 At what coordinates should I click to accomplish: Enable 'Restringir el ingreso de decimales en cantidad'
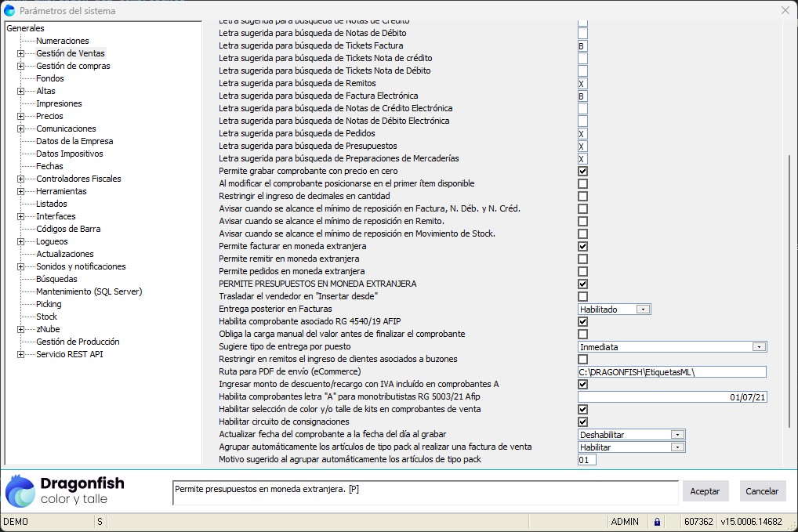582,196
